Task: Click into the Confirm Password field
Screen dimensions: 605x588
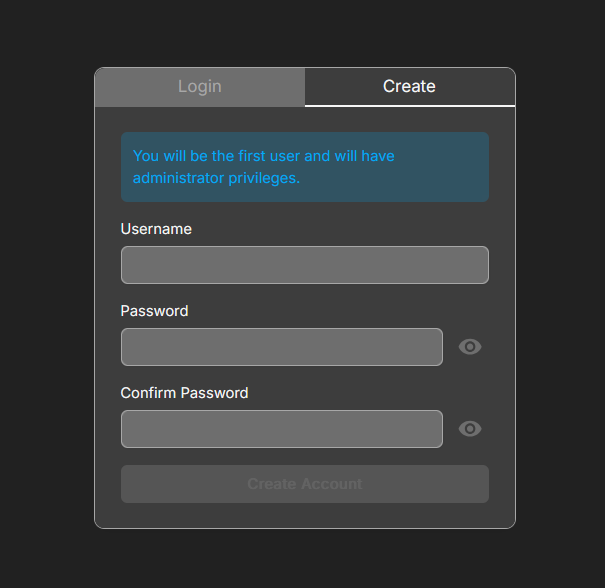Action: 282,429
